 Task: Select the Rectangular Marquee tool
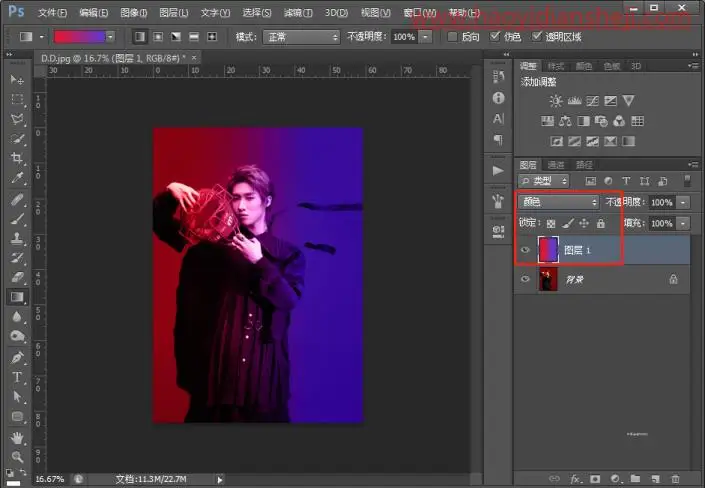click(x=17, y=99)
